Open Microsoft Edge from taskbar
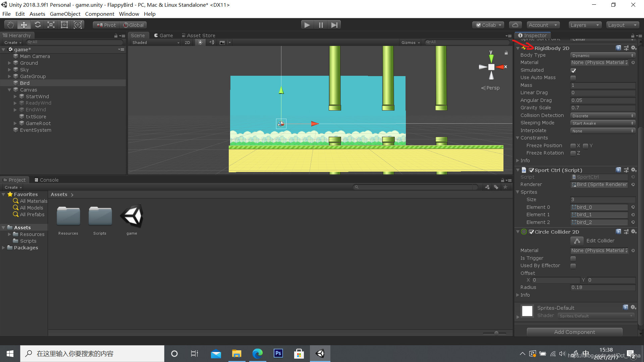This screenshot has height=362, width=644. (257, 353)
